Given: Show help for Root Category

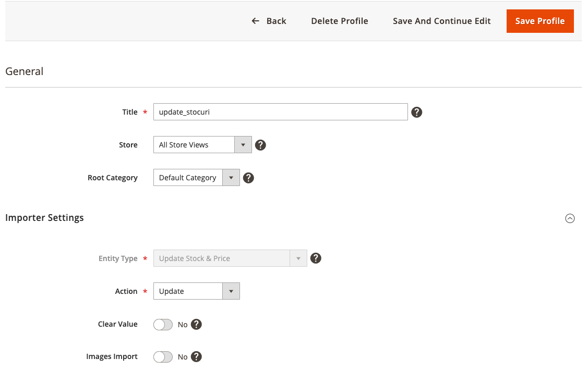Looking at the screenshot, I should point(248,178).
